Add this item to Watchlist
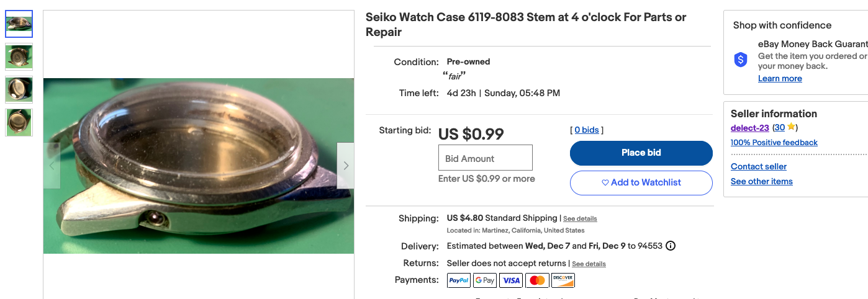This screenshot has width=868, height=299. tap(641, 183)
